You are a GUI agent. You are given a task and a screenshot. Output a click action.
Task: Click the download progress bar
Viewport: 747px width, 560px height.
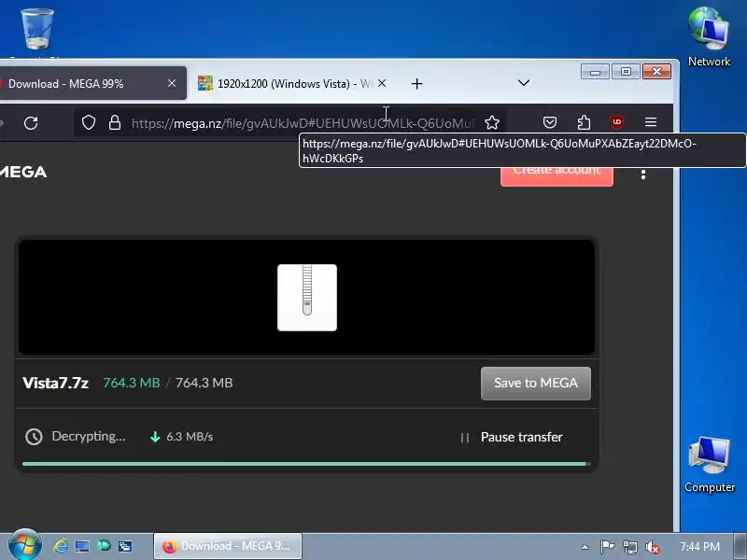click(x=306, y=464)
